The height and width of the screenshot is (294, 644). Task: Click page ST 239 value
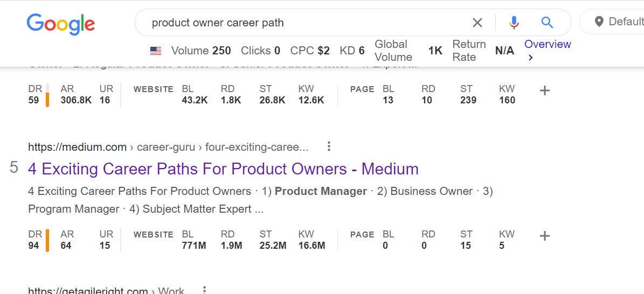tap(468, 100)
